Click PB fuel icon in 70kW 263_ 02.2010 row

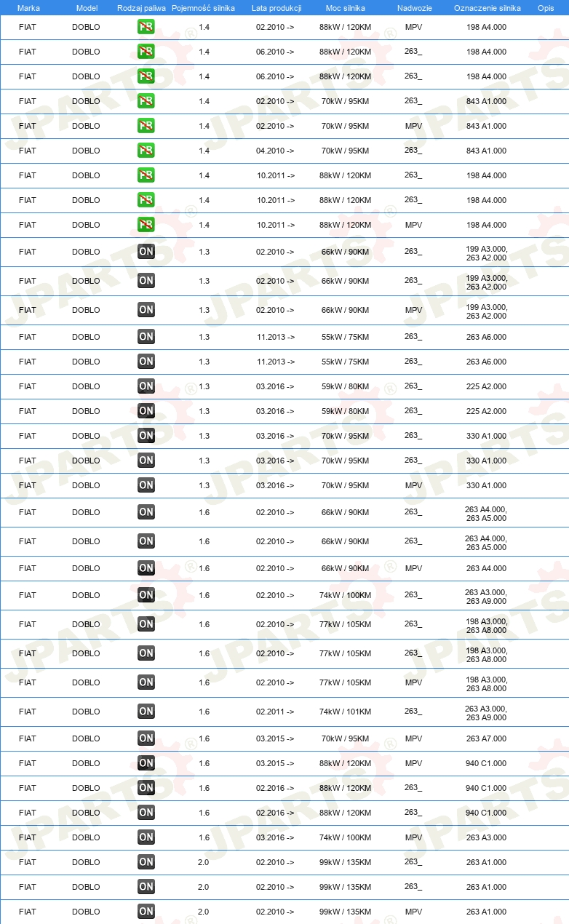(146, 101)
